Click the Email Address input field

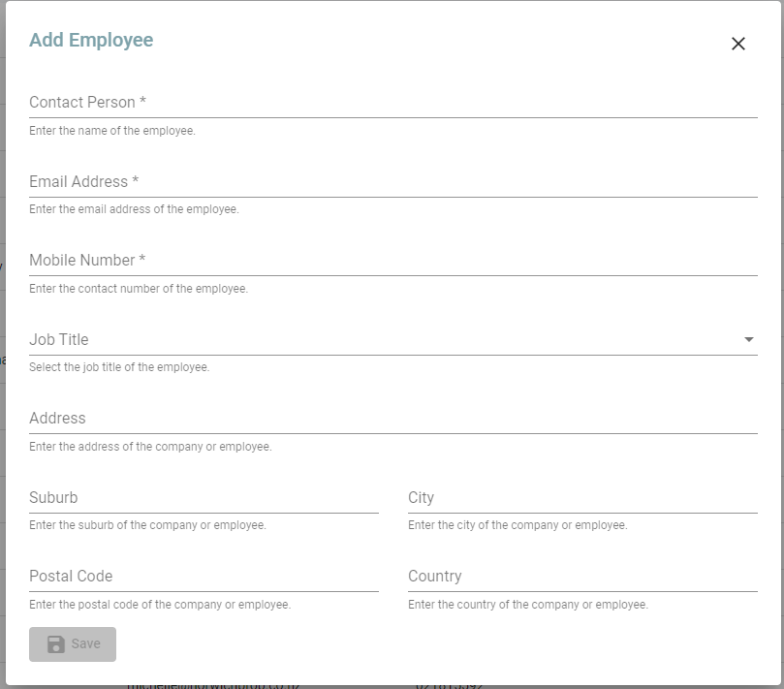coord(388,182)
